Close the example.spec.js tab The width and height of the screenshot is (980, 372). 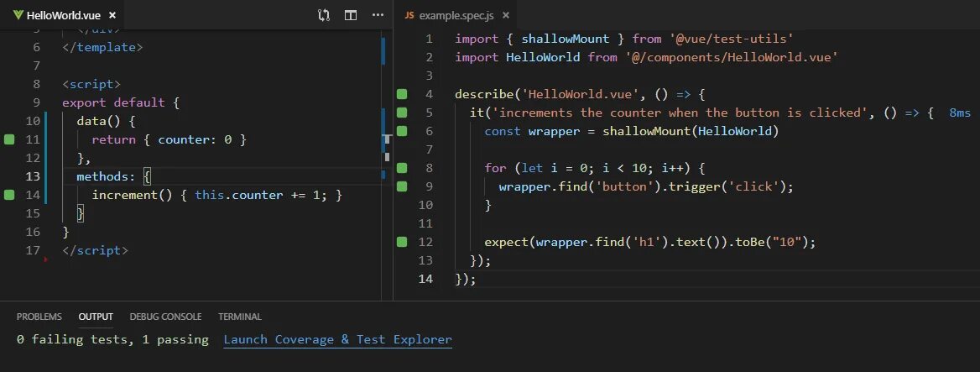(505, 16)
